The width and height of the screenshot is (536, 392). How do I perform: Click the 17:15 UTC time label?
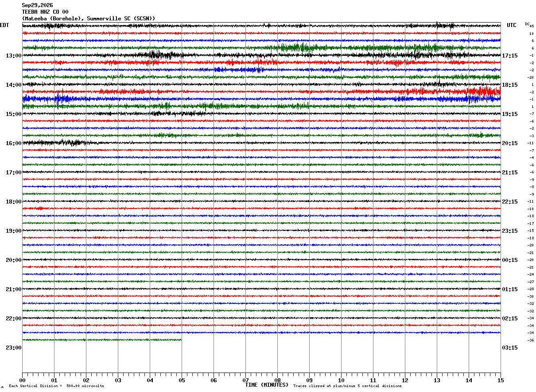509,56
